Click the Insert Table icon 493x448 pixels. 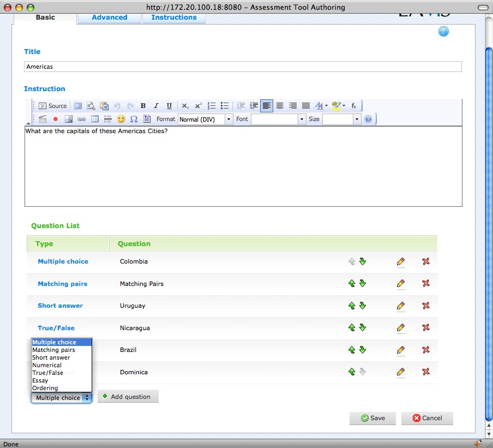(x=95, y=119)
